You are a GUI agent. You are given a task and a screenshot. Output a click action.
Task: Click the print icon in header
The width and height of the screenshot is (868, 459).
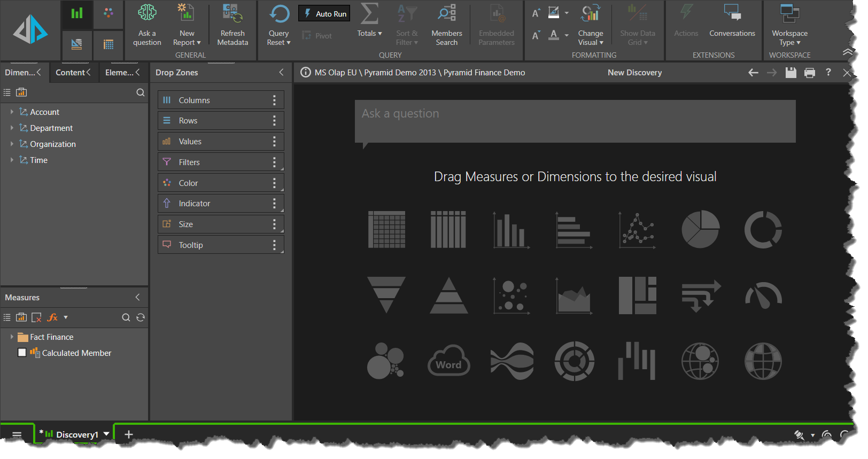click(x=809, y=73)
